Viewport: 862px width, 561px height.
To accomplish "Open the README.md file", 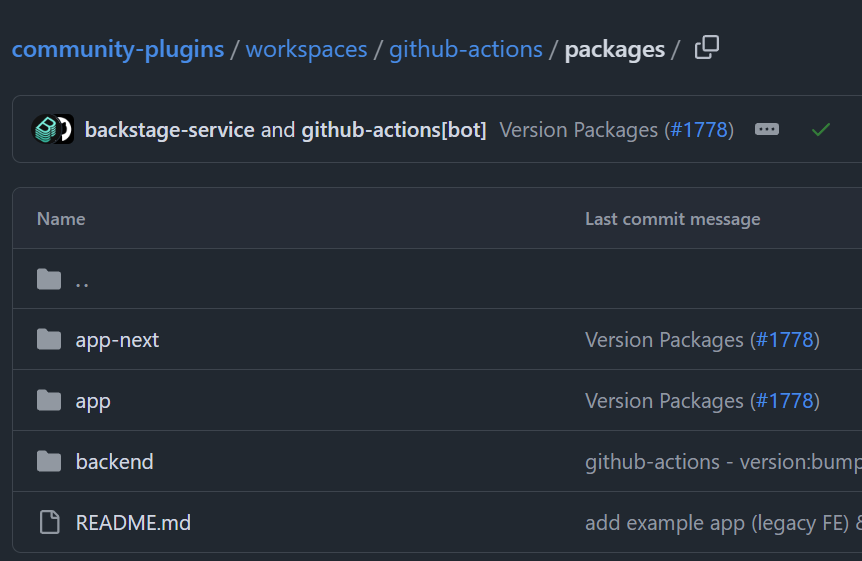I will pyautogui.click(x=133, y=522).
